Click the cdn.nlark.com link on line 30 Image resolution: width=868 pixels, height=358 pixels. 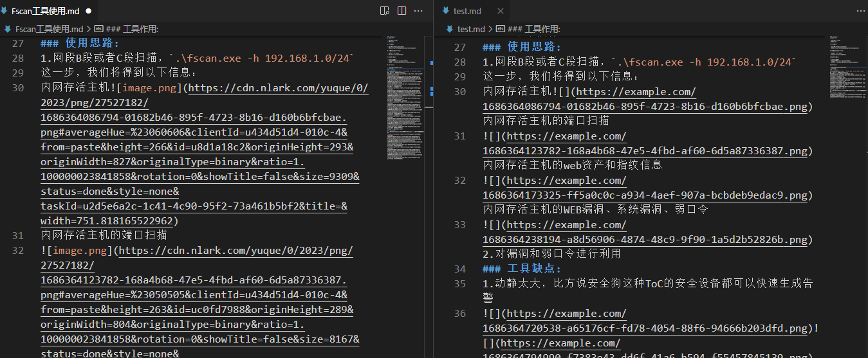tap(277, 89)
